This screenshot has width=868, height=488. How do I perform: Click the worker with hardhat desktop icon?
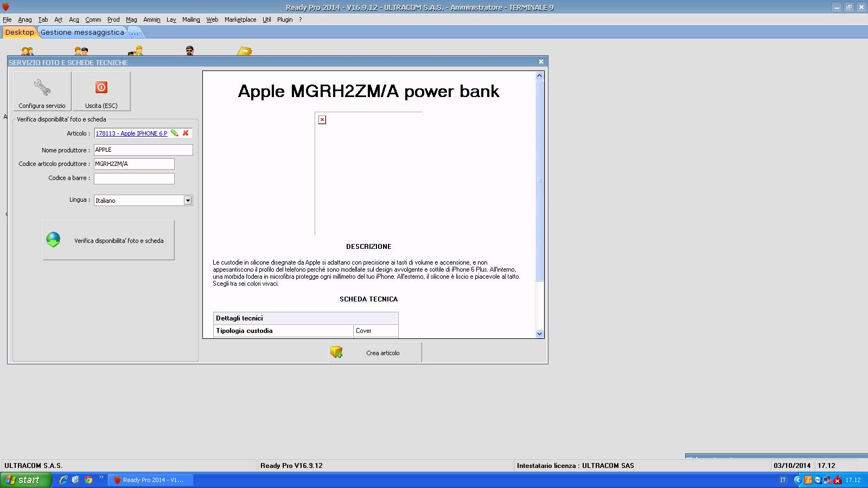(136, 52)
